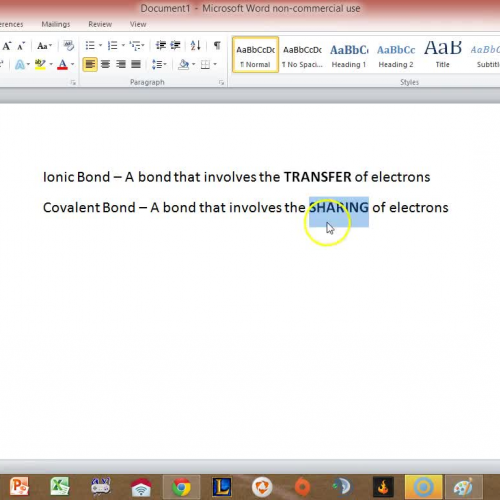Open Excel from the taskbar

[60, 486]
